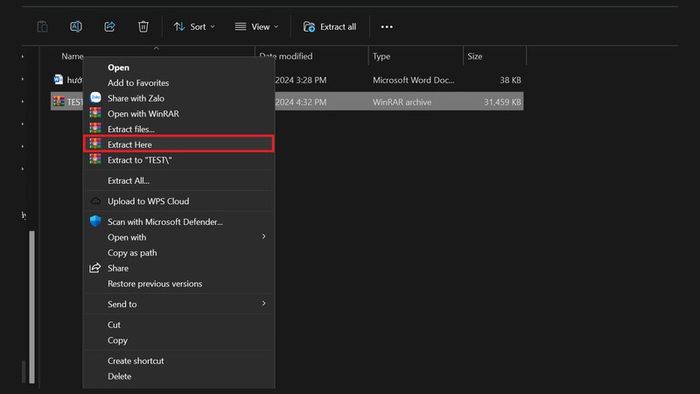
Task: Click the Type column header
Action: pos(381,56)
